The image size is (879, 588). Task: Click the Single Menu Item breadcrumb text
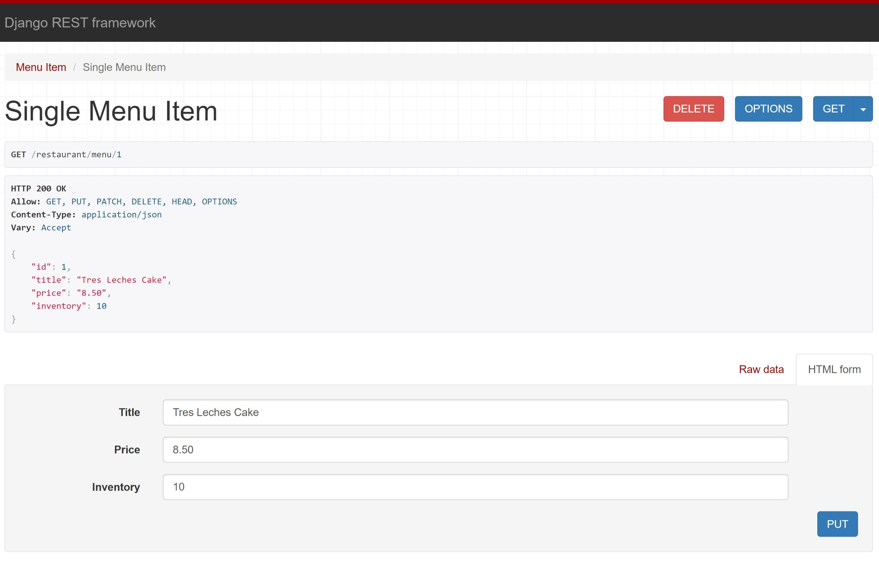tap(124, 67)
